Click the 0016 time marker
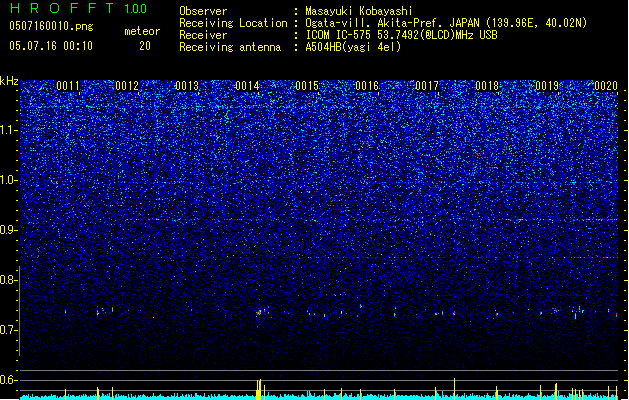The width and height of the screenshot is (629, 400). pos(367,86)
